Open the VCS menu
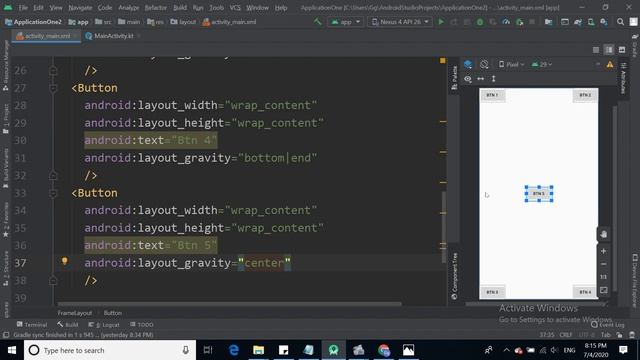The image size is (640, 360). [235, 8]
